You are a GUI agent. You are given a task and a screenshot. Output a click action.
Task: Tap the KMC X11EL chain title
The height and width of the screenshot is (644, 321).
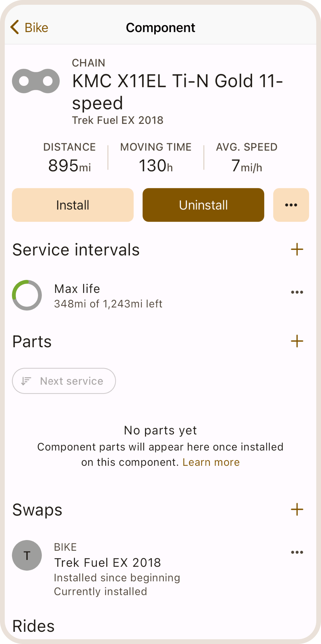pos(177,91)
